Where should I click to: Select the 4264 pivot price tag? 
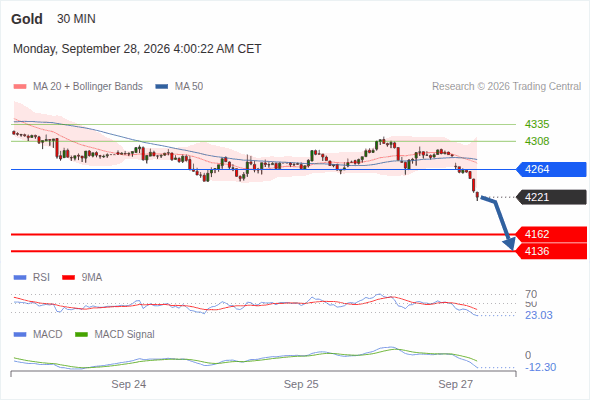(x=551, y=169)
